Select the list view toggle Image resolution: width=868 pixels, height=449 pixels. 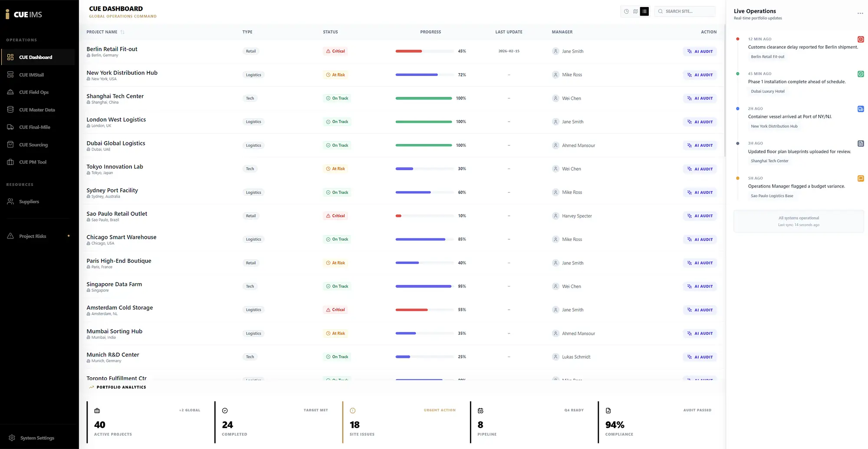644,11
